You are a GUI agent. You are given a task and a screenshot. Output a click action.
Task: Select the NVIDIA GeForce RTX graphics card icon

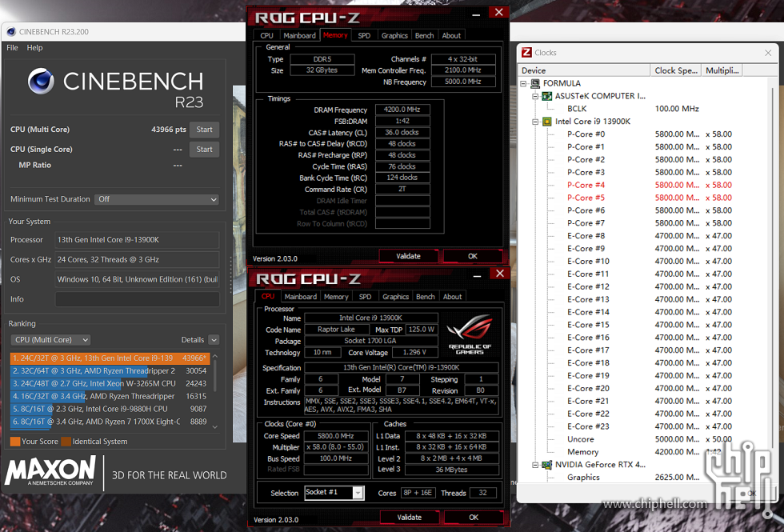[x=547, y=465]
